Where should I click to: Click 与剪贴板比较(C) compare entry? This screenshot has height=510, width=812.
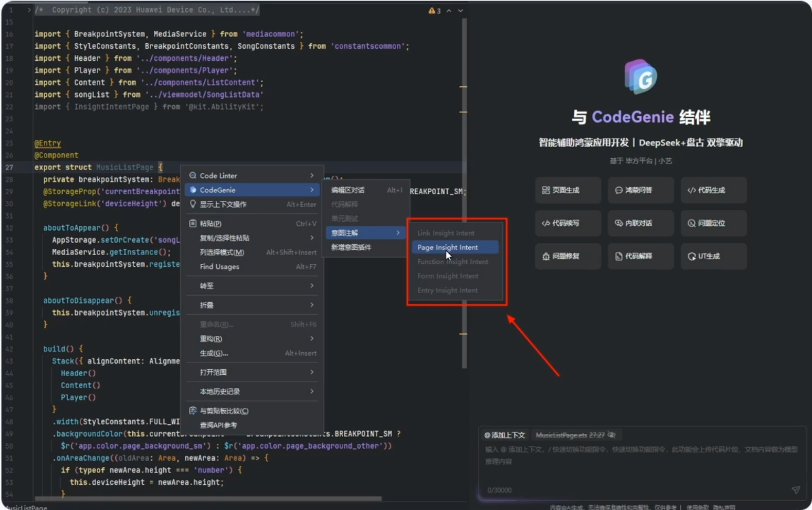252,411
